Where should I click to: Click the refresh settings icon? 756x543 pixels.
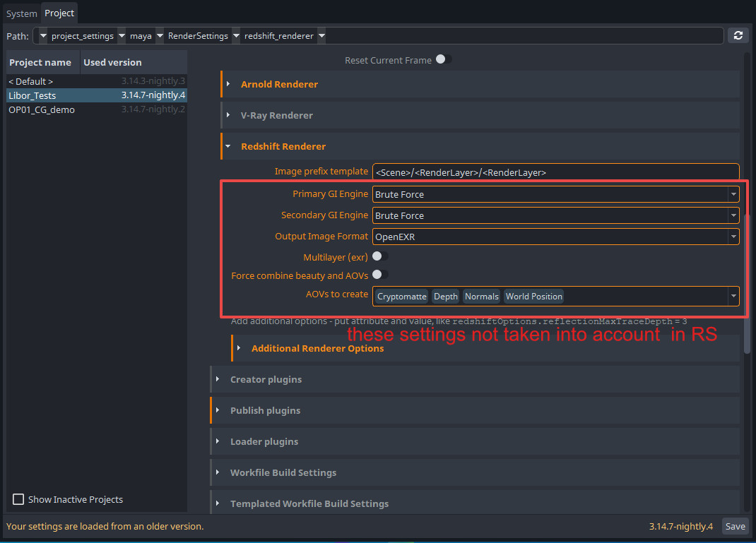pos(738,35)
